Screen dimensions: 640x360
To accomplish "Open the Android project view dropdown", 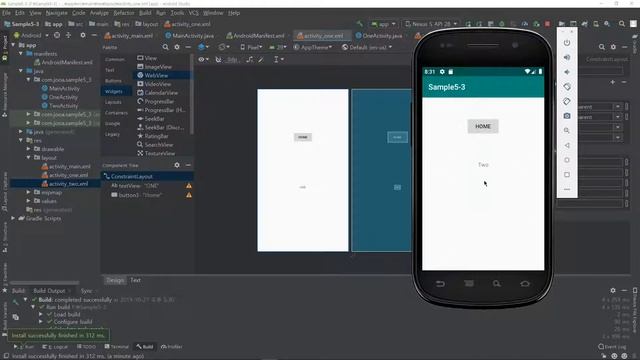I will [x=31, y=36].
